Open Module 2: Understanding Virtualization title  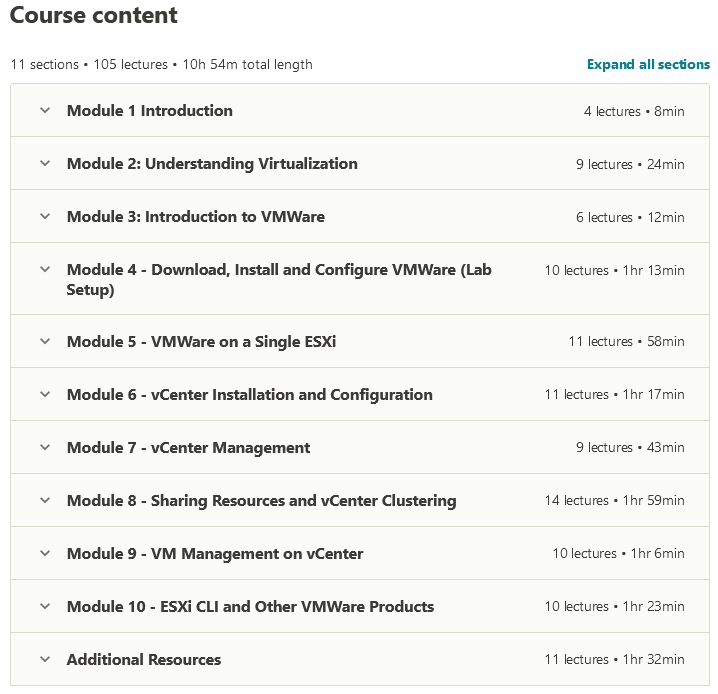pyautogui.click(x=212, y=164)
